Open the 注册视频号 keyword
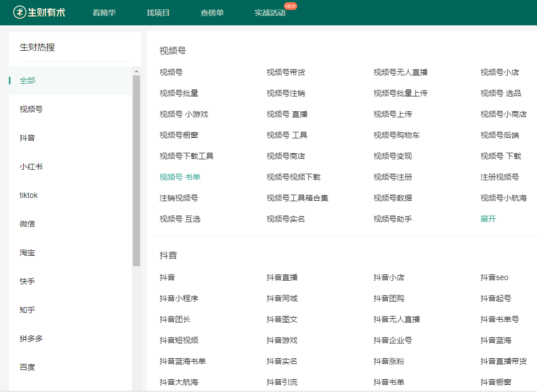 point(500,177)
